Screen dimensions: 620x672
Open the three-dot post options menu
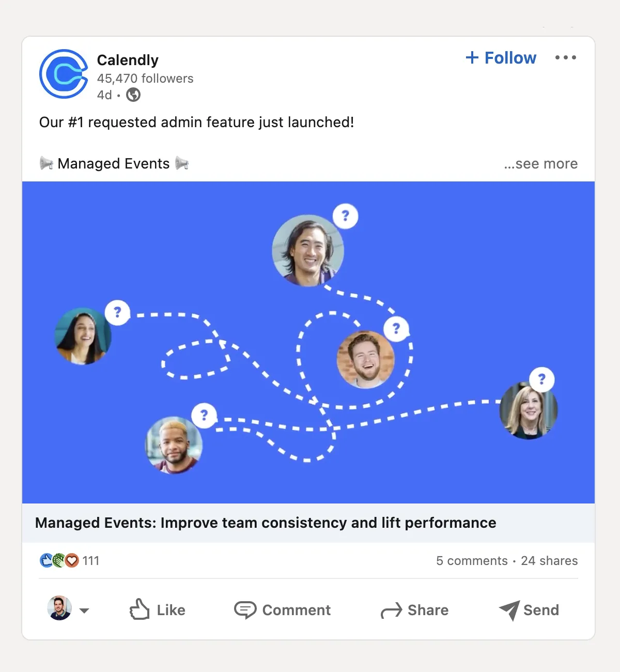pyautogui.click(x=566, y=58)
